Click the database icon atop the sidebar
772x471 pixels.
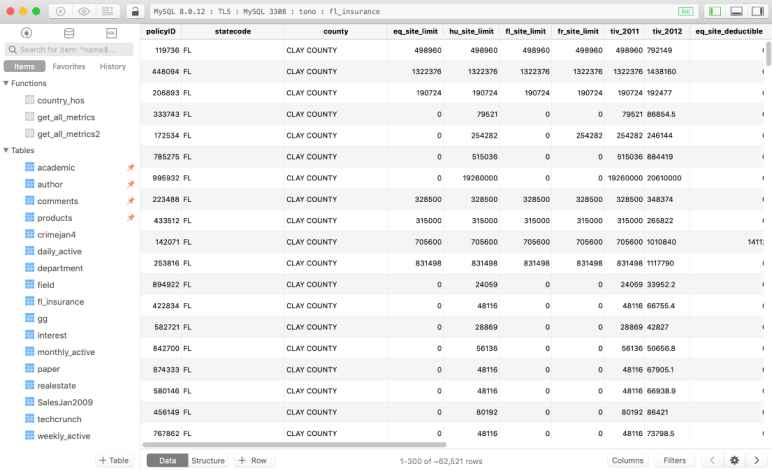[69, 33]
